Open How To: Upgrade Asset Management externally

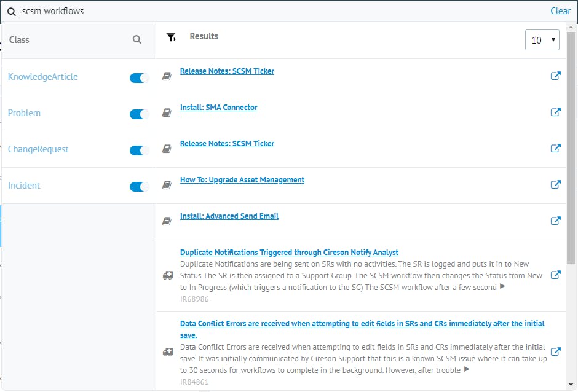[x=555, y=184]
